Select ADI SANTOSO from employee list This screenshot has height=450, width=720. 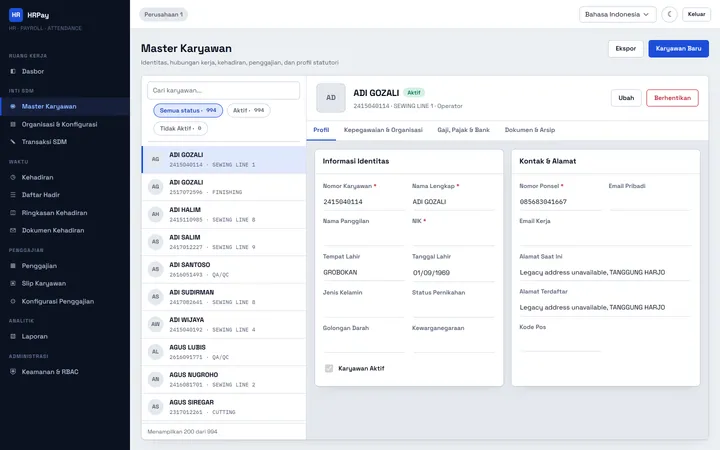point(224,270)
